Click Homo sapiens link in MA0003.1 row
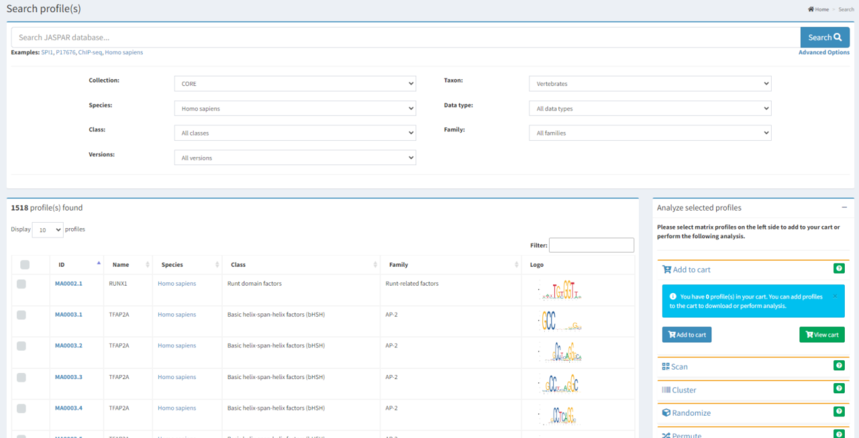This screenshot has height=438, width=859. tap(176, 315)
